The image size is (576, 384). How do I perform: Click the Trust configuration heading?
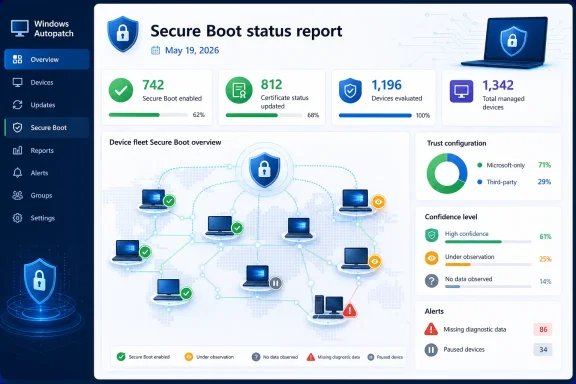pyautogui.click(x=456, y=143)
